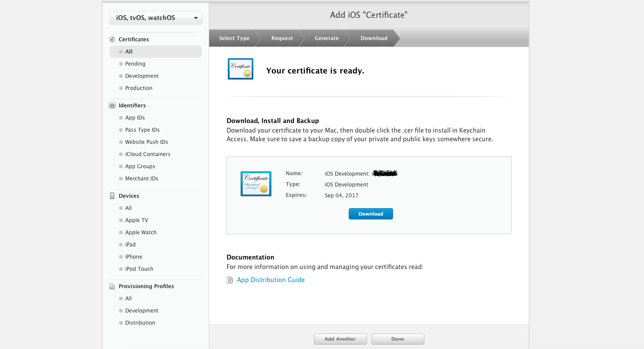The width and height of the screenshot is (644, 349).
Task: Click the Documentation heading
Action: pyautogui.click(x=250, y=257)
